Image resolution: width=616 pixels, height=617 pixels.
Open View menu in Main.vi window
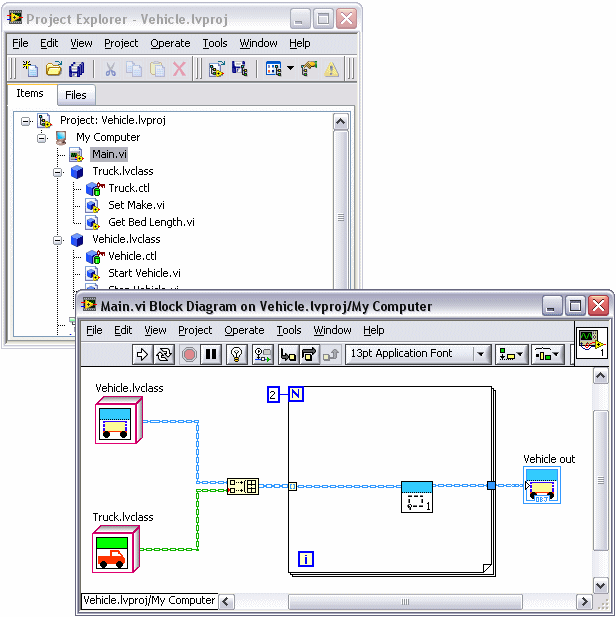pos(155,330)
